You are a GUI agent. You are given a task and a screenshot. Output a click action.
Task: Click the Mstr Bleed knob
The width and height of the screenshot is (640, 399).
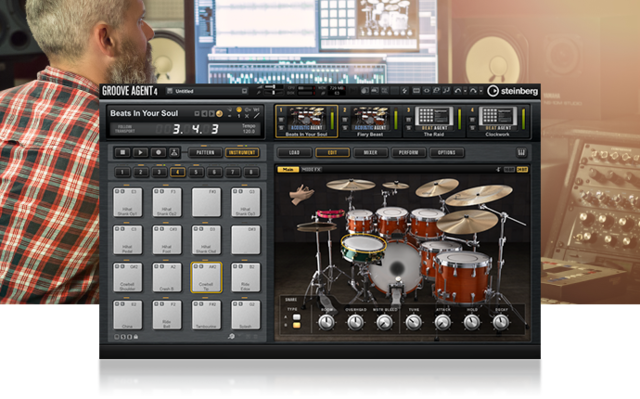click(384, 323)
